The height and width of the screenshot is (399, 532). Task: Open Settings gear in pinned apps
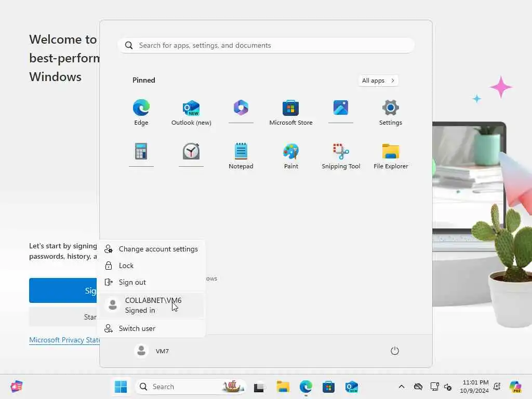point(391,112)
